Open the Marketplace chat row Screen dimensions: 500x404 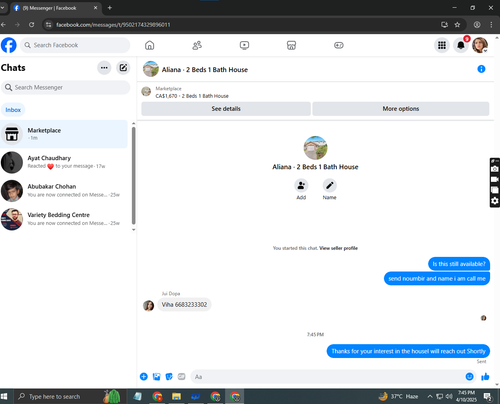(x=64, y=134)
